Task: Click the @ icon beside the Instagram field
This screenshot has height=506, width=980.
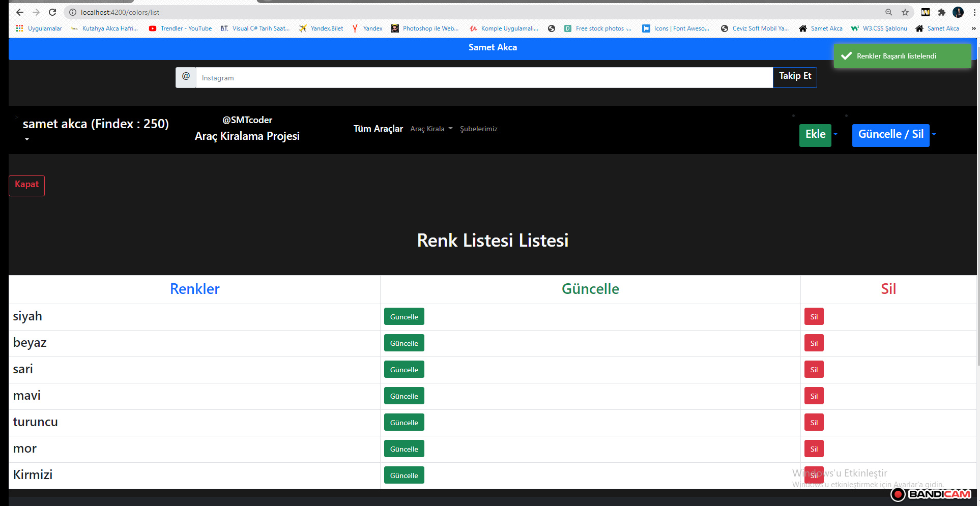Action: pos(186,77)
